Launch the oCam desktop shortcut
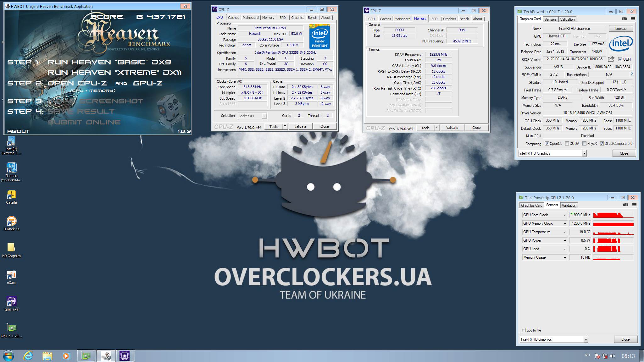Screen dimensions: 644x362 11,277
